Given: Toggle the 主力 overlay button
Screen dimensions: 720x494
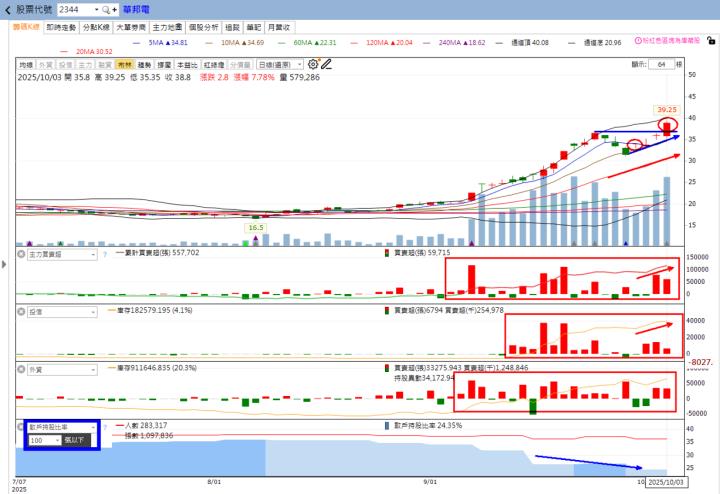Looking at the screenshot, I should (x=85, y=65).
